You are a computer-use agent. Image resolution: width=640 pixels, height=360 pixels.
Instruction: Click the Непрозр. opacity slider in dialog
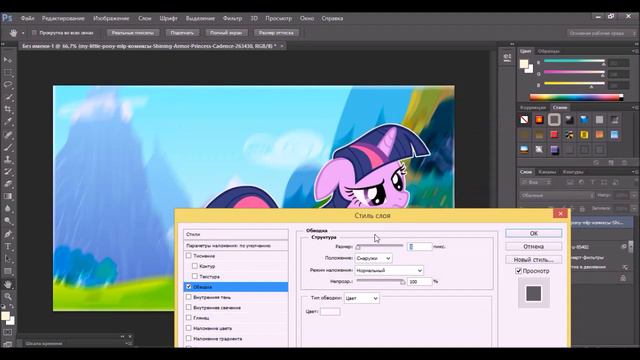tap(380, 281)
